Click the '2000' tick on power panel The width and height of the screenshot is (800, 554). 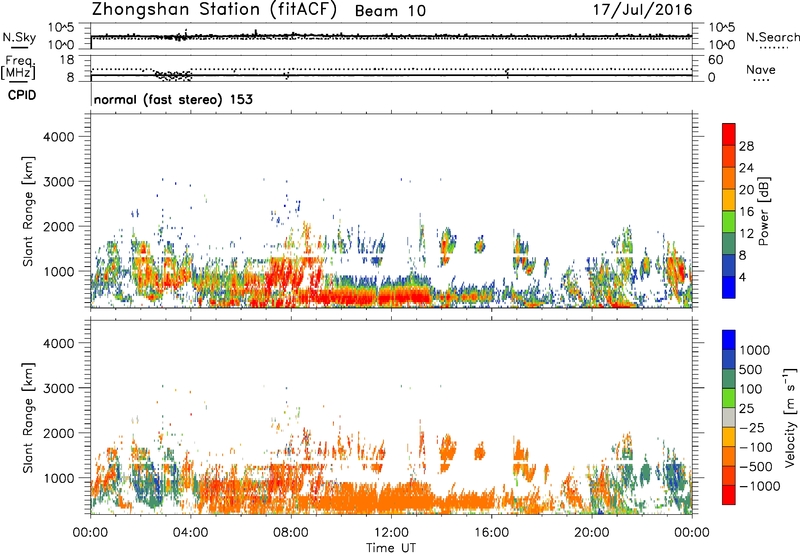click(x=59, y=226)
